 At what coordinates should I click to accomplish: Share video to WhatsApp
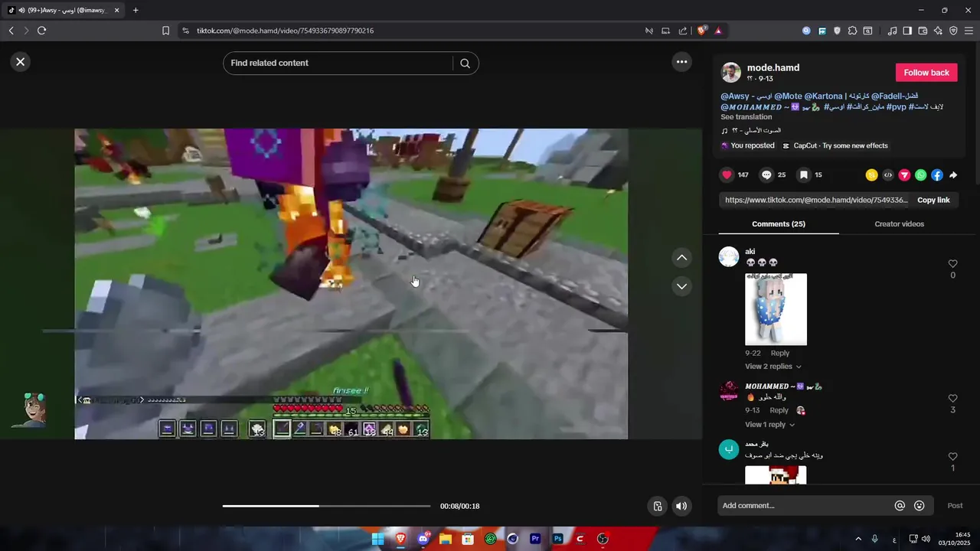pyautogui.click(x=920, y=175)
